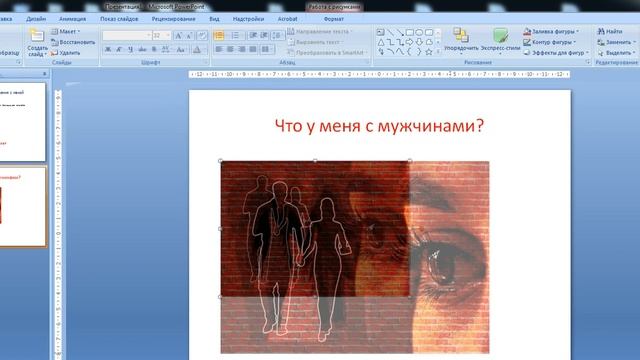Screen dimensions: 640x360
Task: Click the decrease font size icon
Action: [x=189, y=36]
